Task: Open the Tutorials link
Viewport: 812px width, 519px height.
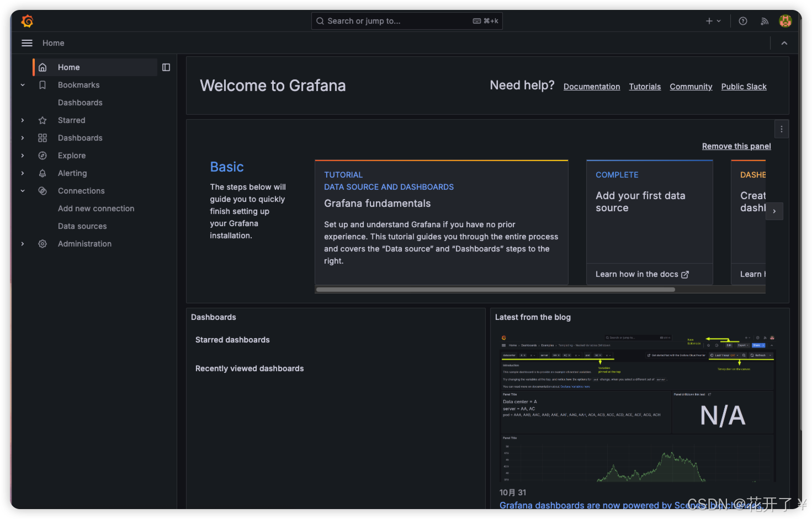Action: pos(645,87)
